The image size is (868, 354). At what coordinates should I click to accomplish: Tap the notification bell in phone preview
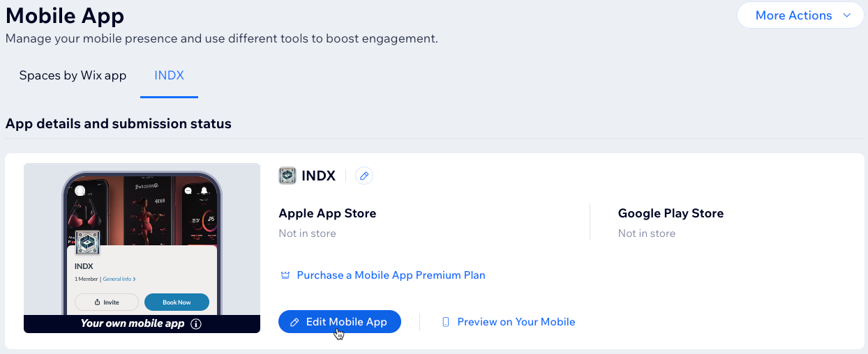tap(204, 191)
